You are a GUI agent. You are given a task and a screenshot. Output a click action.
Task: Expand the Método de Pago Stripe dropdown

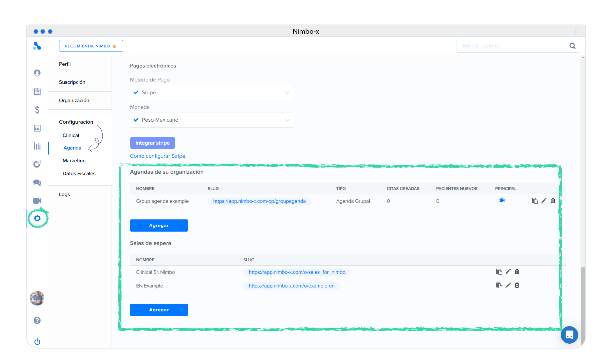[212, 93]
